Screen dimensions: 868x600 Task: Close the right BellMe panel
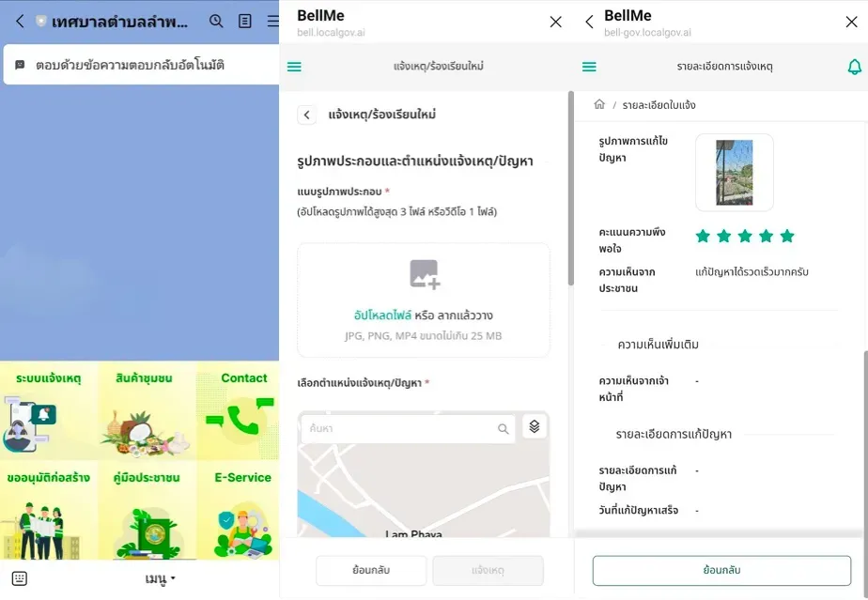pyautogui.click(x=851, y=22)
